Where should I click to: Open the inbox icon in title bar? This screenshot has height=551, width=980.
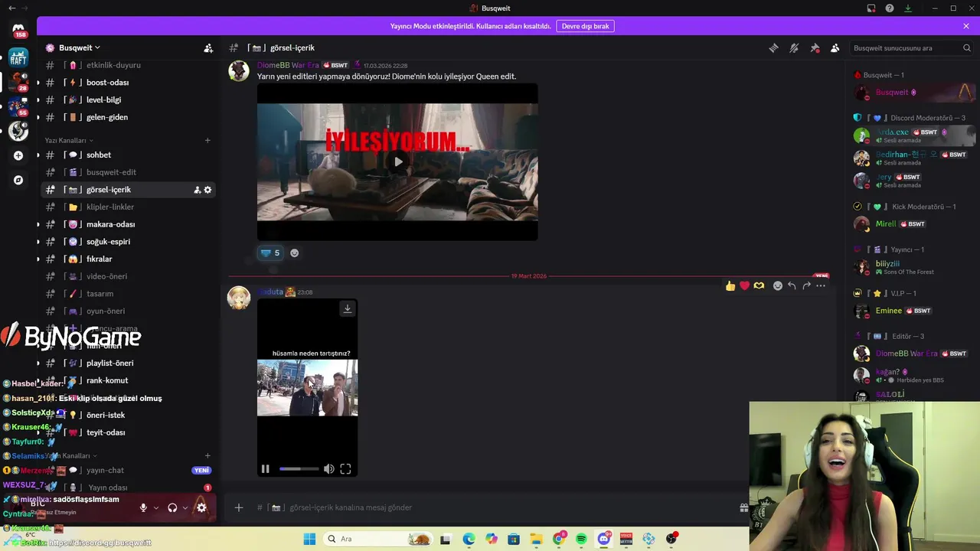pos(871,8)
